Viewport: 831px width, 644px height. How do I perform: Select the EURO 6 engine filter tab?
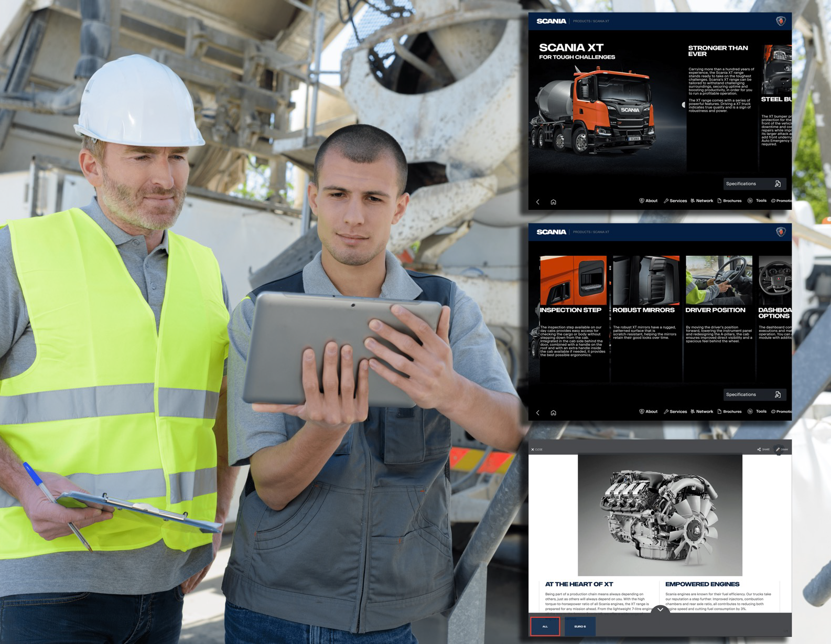(x=580, y=626)
